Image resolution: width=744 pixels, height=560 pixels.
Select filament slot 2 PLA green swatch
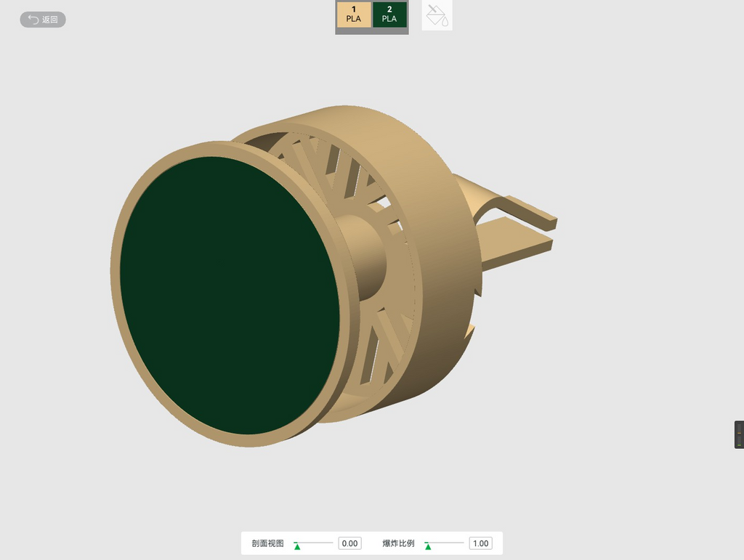pos(389,15)
